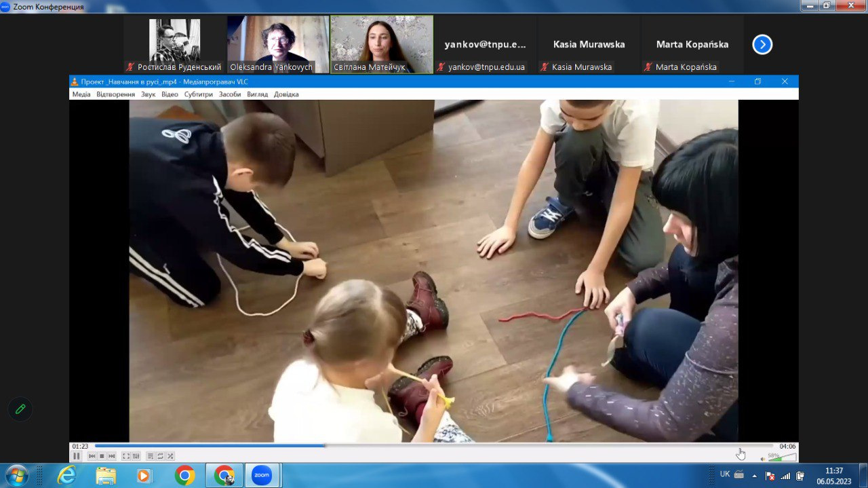The height and width of the screenshot is (488, 868).
Task: Toggle random shuffle playback in VLC
Action: tap(170, 456)
